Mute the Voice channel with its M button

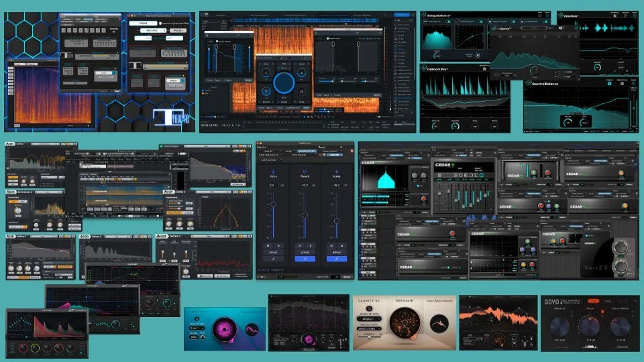coord(268,246)
